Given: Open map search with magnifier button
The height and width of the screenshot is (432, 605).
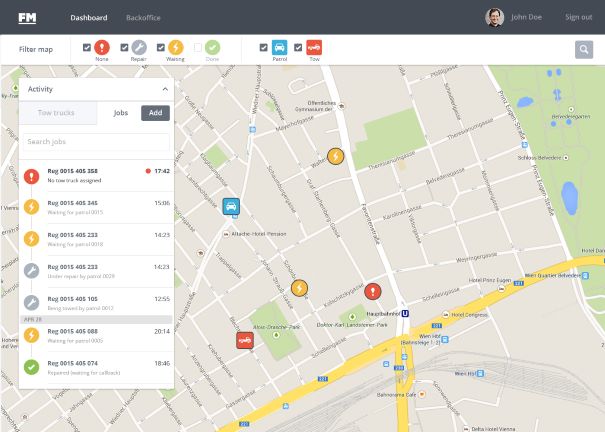Looking at the screenshot, I should [584, 49].
